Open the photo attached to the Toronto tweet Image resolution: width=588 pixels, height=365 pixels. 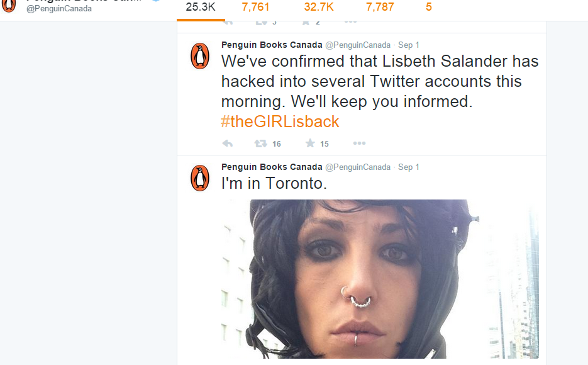point(380,279)
